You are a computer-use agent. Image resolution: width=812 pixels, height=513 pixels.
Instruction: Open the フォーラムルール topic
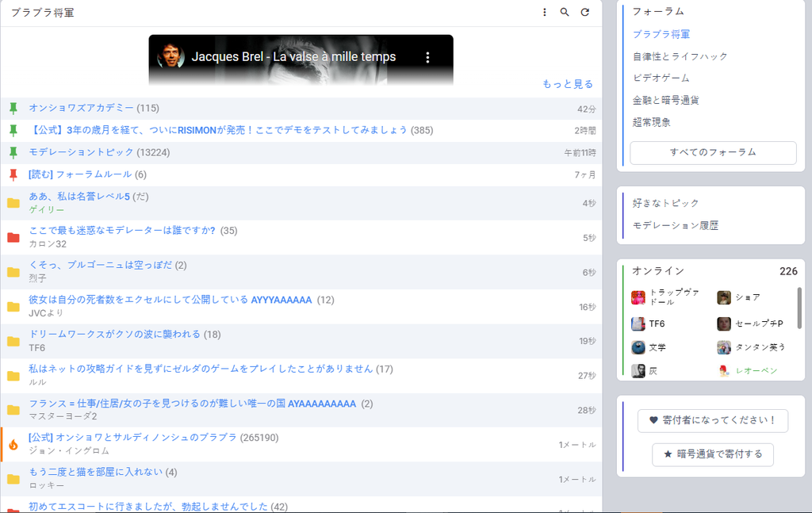pos(80,174)
